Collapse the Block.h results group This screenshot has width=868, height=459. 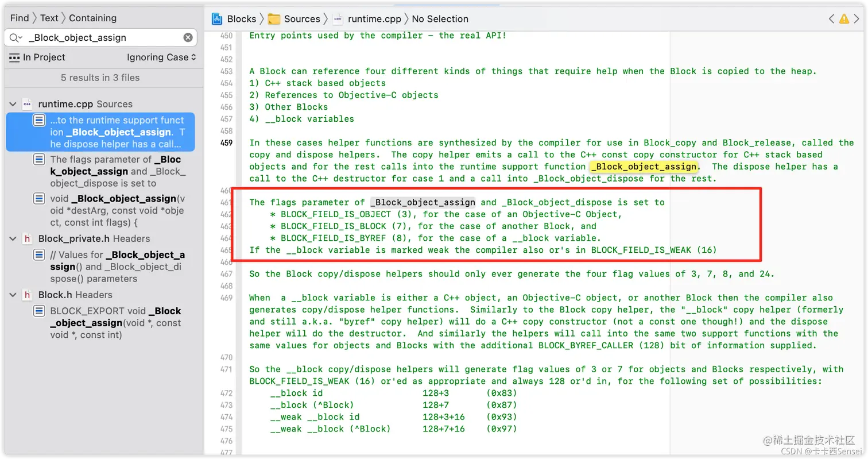click(13, 295)
